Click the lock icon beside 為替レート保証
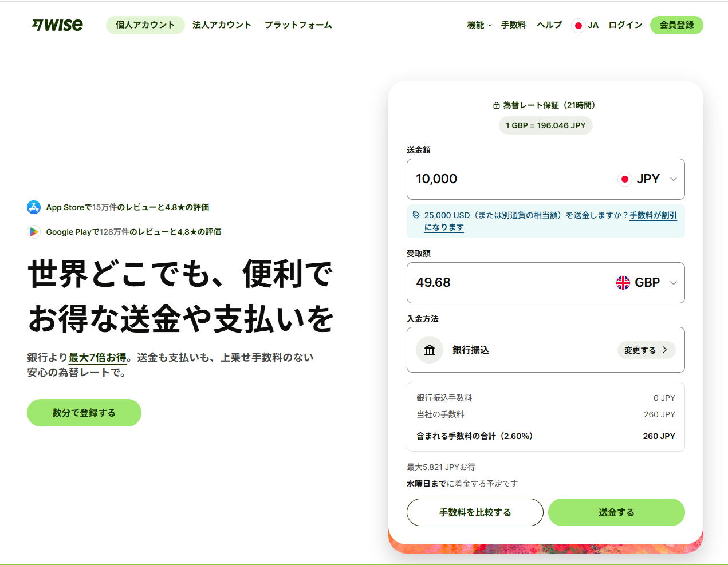This screenshot has height=565, width=728. pos(497,105)
